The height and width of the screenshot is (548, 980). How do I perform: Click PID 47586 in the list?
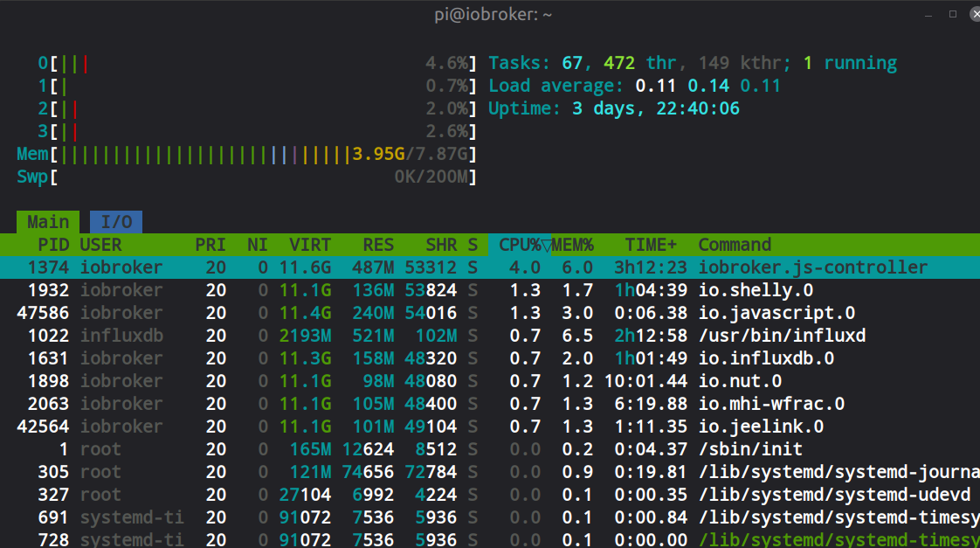[43, 313]
